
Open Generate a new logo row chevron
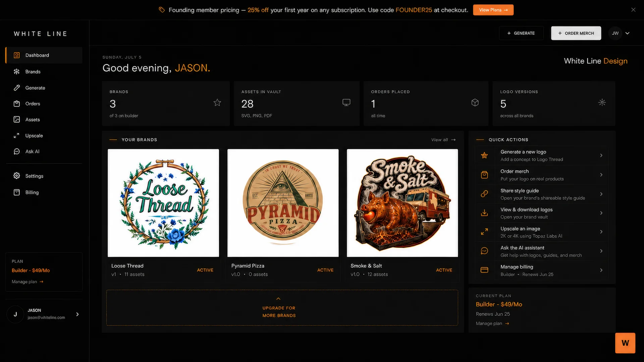601,155
